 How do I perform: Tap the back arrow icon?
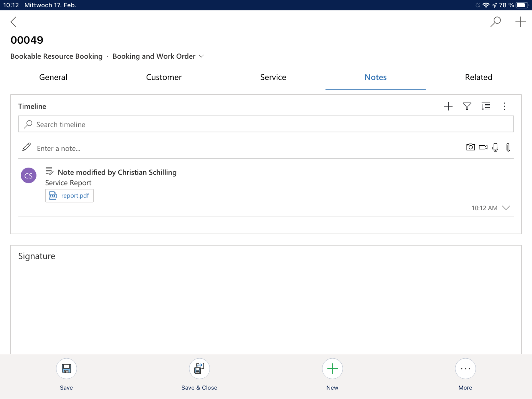13,22
